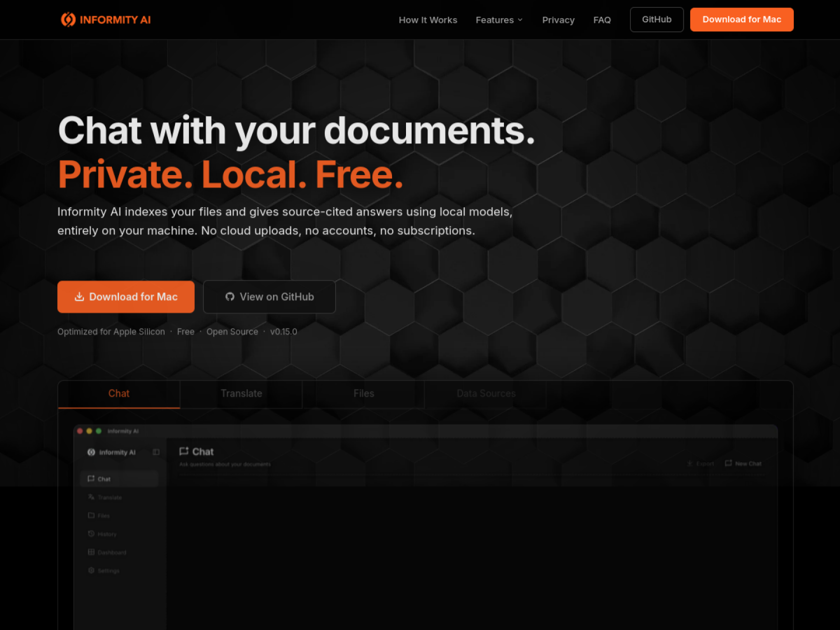Click the "Free" text beside Open Source
The image size is (840, 630).
pyautogui.click(x=185, y=332)
